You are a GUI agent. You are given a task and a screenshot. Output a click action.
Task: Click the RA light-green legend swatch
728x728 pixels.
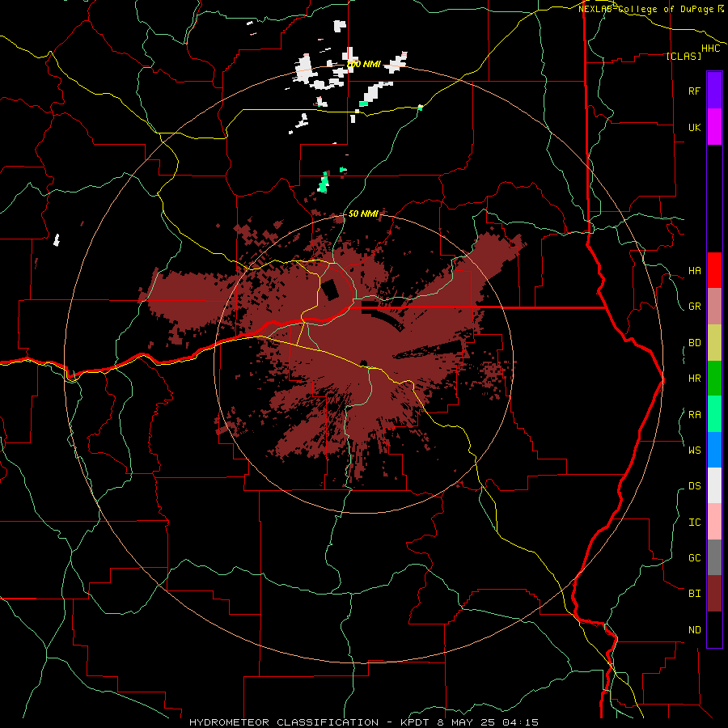point(714,414)
